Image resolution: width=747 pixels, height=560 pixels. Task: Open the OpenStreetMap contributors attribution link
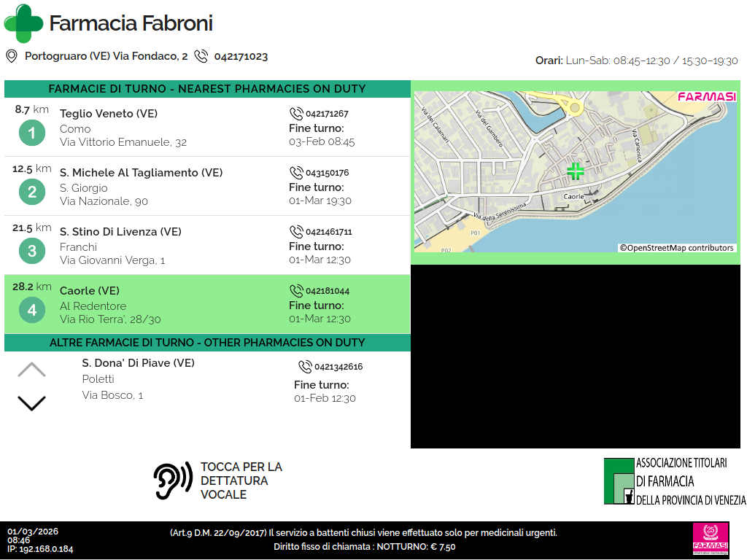(676, 248)
